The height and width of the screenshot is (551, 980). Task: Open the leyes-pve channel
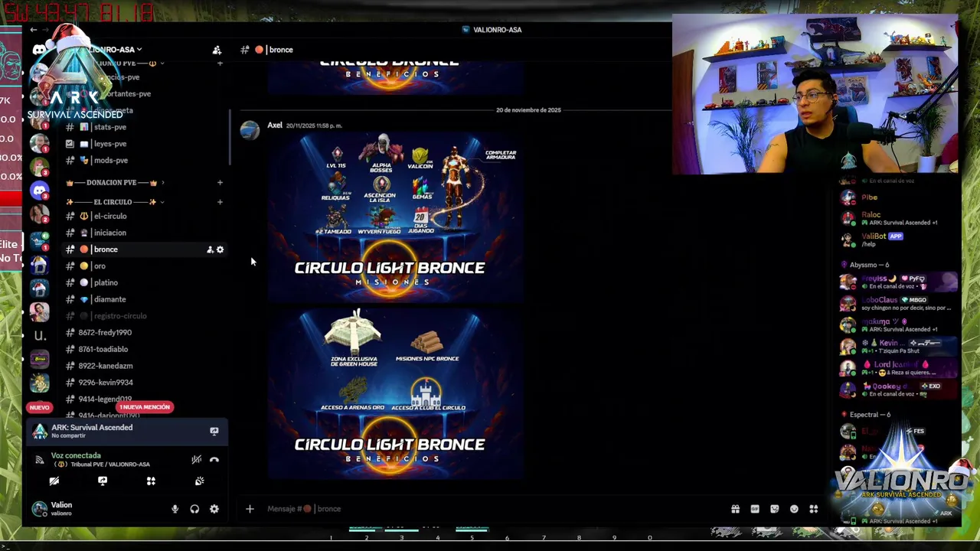coord(109,144)
